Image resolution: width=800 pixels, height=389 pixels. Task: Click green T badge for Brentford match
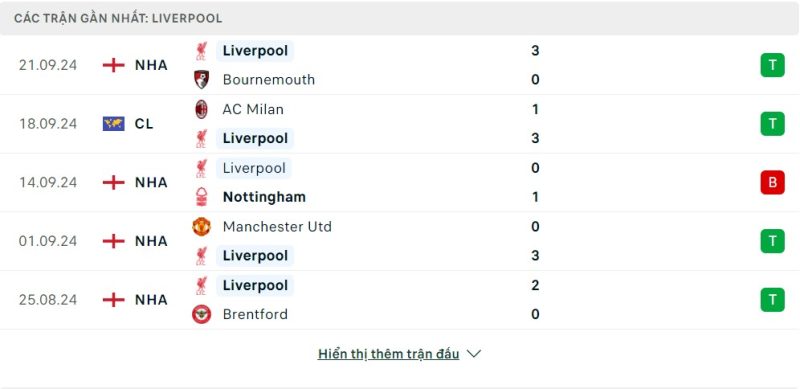point(772,300)
